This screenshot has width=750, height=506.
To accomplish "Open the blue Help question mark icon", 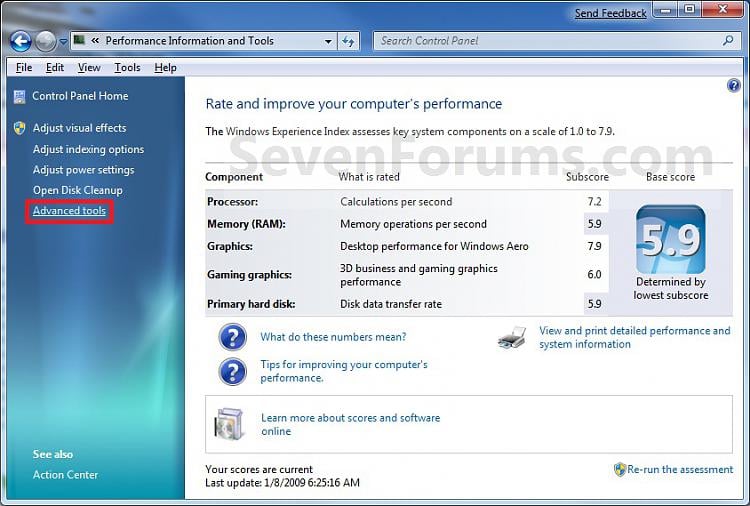I will [x=733, y=86].
